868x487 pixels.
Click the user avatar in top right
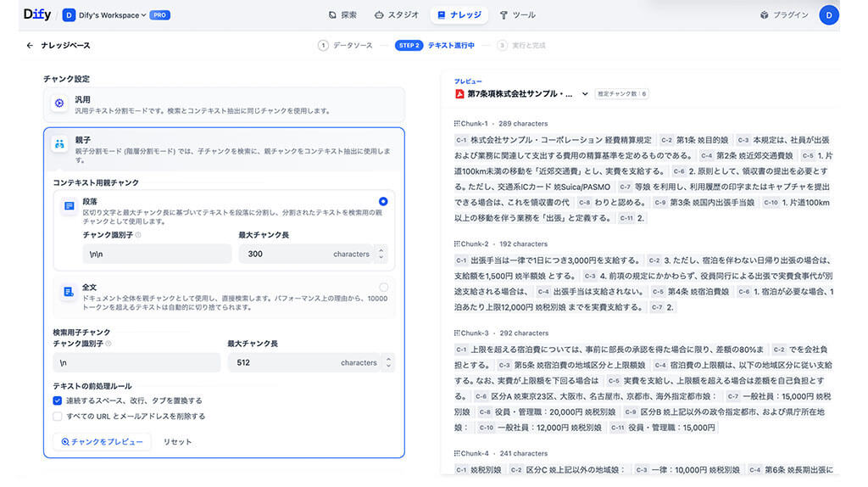[x=828, y=14]
